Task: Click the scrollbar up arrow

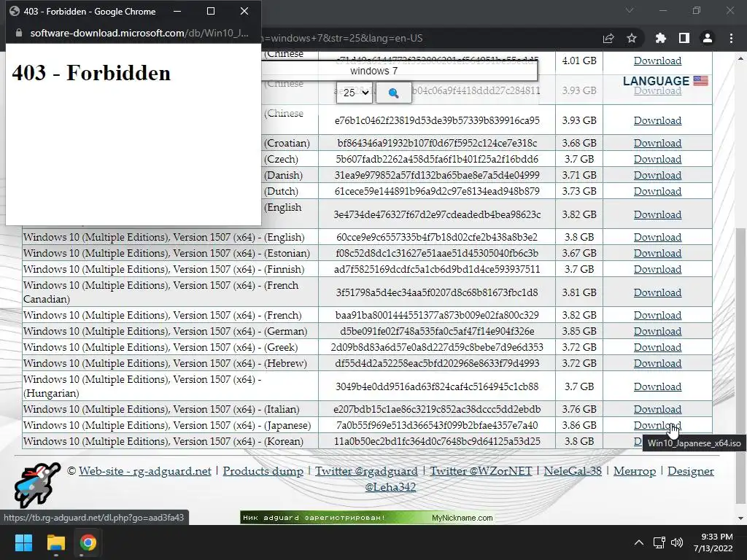Action: [740, 58]
